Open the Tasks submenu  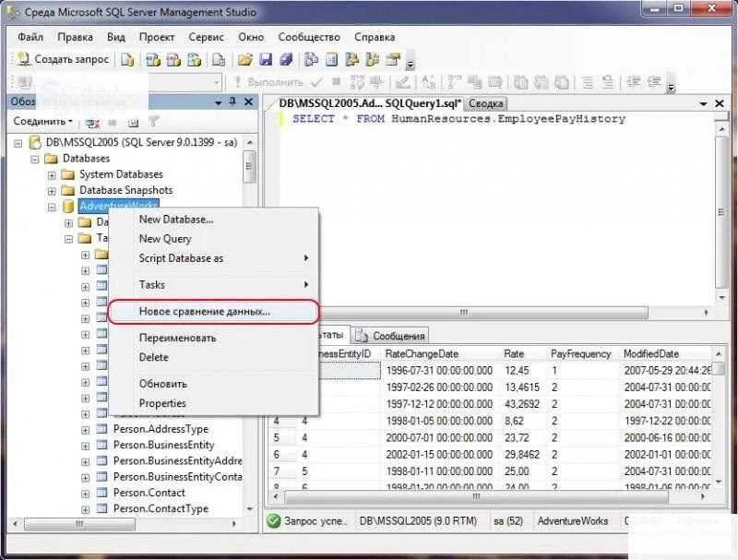tap(214, 285)
